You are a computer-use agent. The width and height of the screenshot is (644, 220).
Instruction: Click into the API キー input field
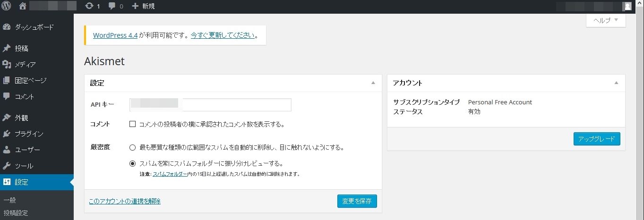[210, 104]
